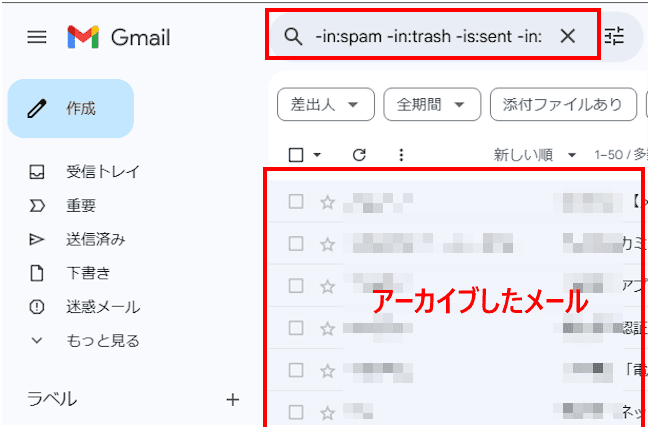Open search options filter icon
650x427 pixels.
614,36
